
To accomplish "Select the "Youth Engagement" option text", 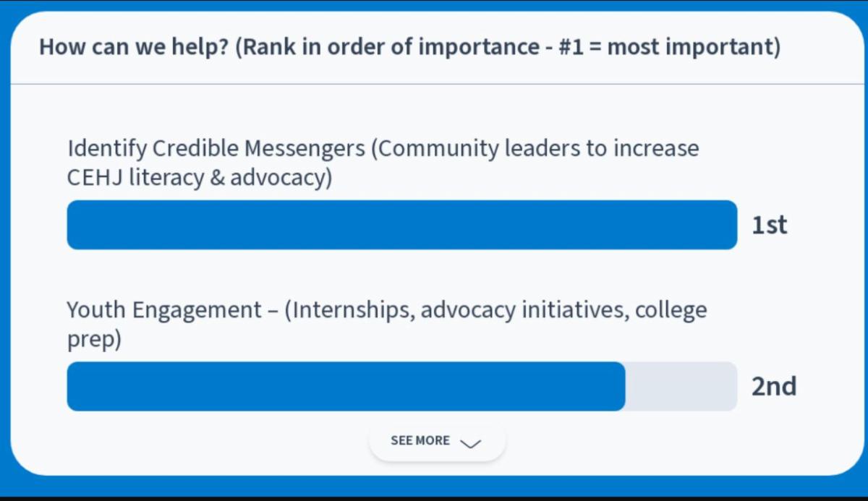I will [164, 312].
